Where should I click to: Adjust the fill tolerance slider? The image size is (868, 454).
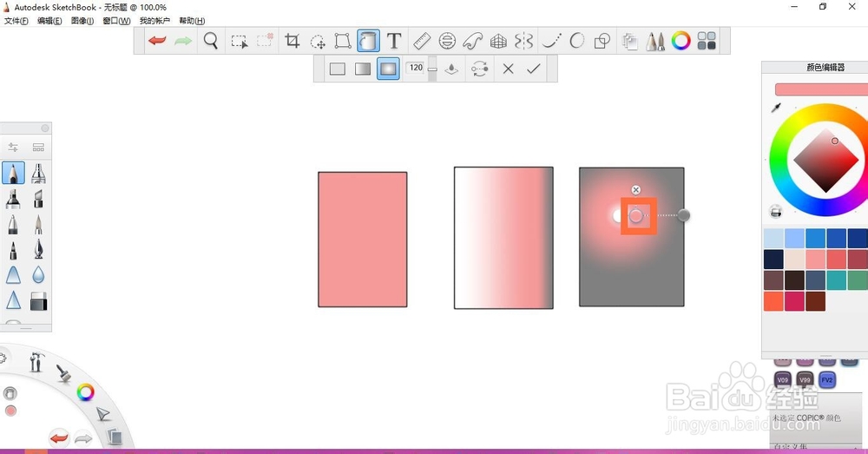tap(432, 69)
